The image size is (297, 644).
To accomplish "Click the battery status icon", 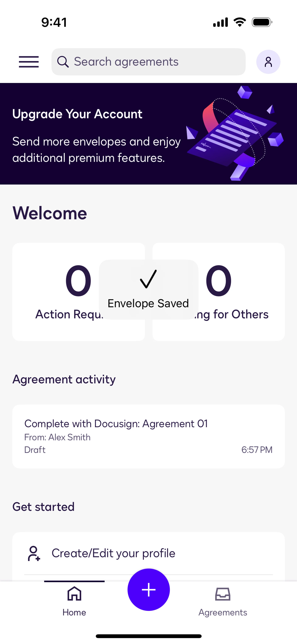I will (262, 22).
